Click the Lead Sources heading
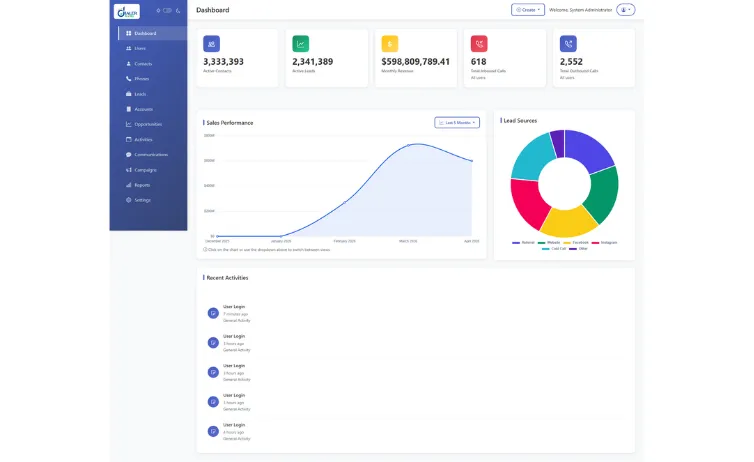Viewport: 754px width, 462px height. coord(520,121)
